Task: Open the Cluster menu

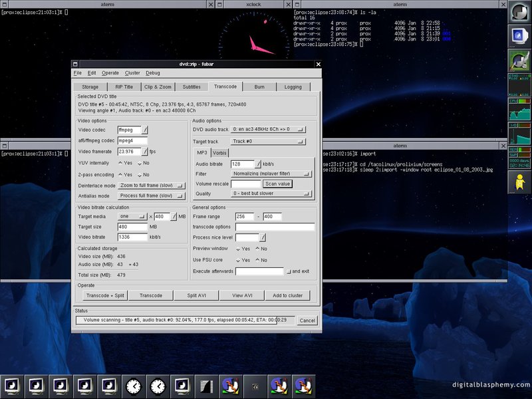Action: click(132, 72)
